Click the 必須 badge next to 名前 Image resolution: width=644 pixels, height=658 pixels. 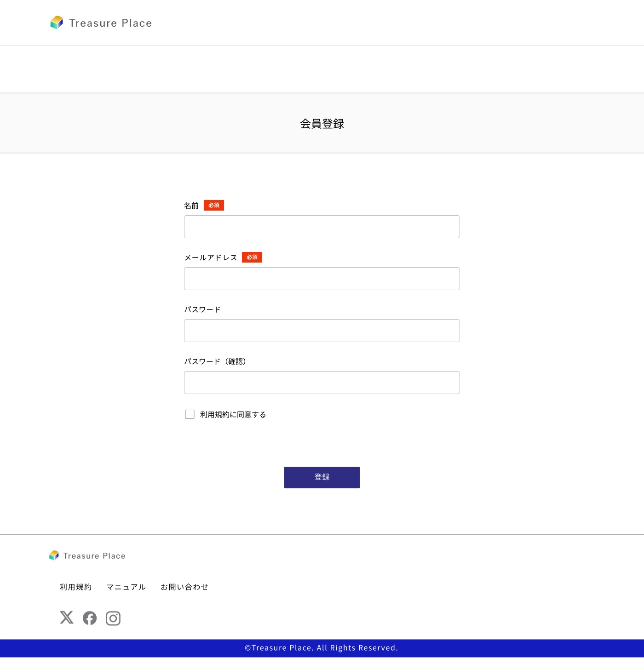214,206
